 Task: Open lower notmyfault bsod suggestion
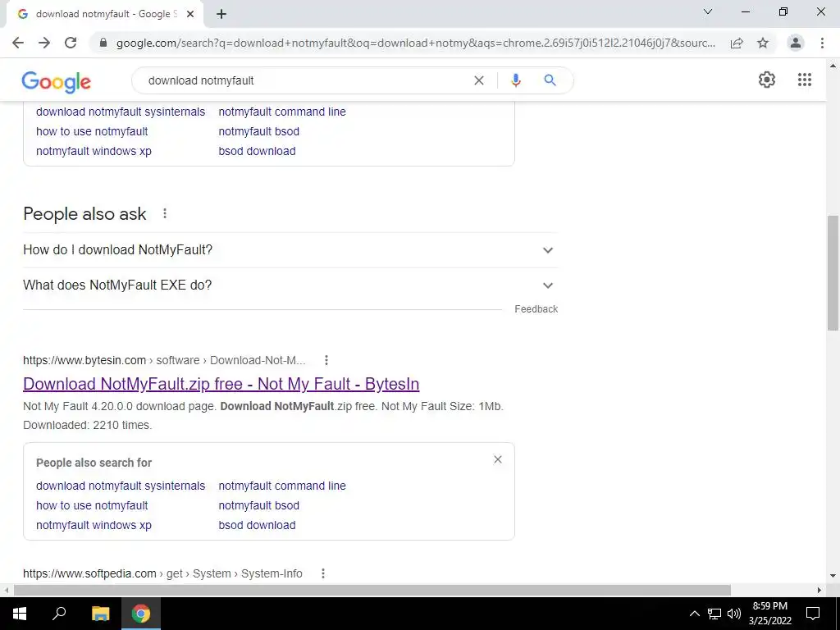click(258, 505)
